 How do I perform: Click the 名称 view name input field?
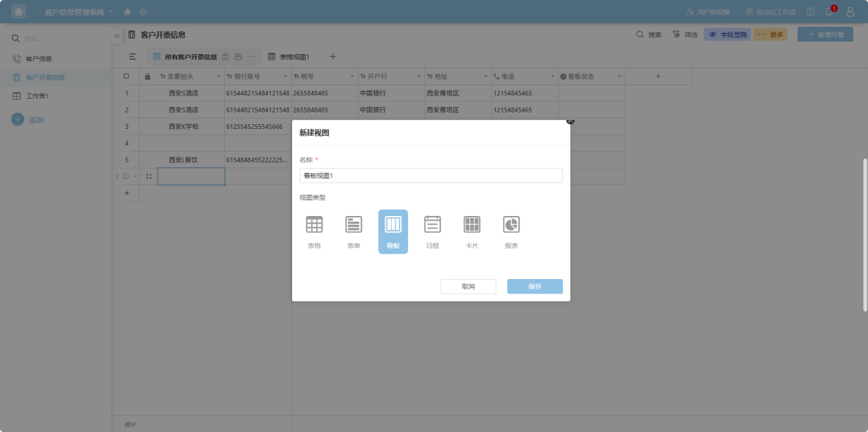coord(431,176)
